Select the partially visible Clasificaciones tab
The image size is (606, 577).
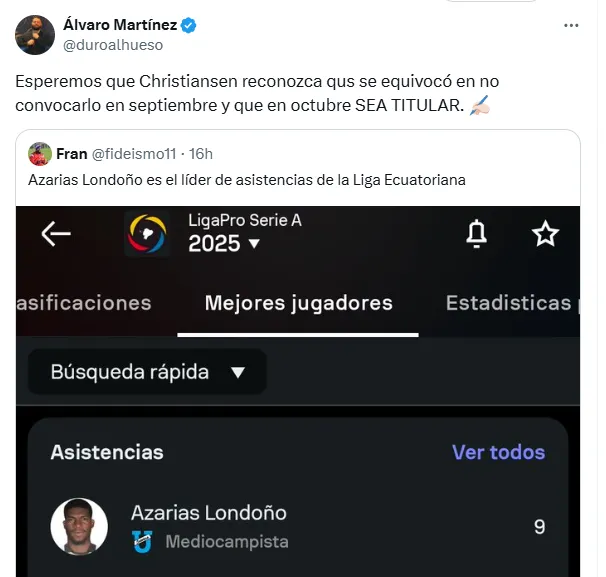pyautogui.click(x=85, y=303)
